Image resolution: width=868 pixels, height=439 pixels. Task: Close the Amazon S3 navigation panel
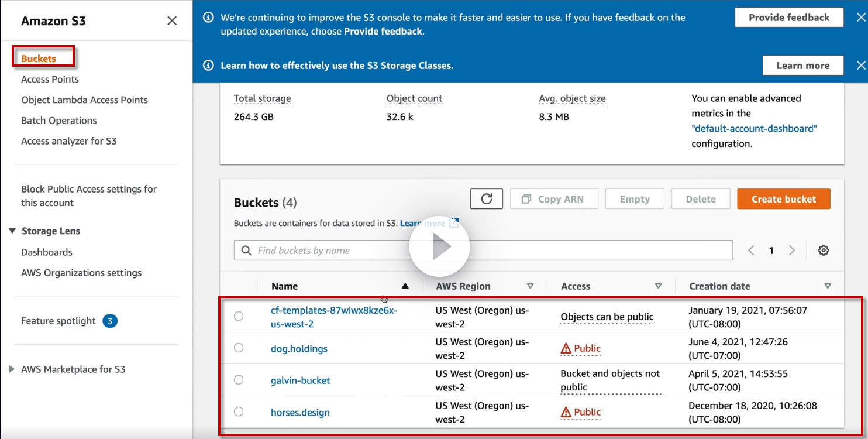click(x=172, y=21)
